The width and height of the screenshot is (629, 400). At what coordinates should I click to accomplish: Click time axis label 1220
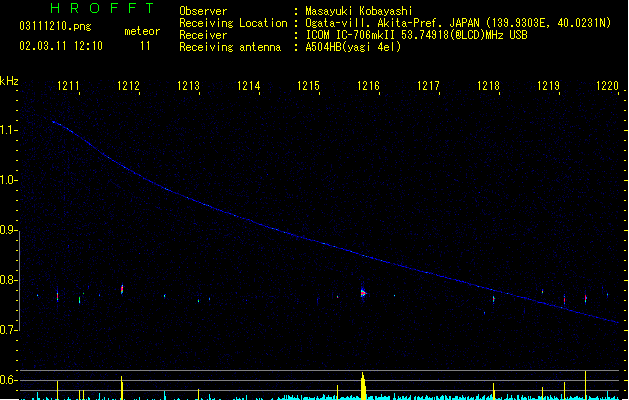(x=608, y=86)
